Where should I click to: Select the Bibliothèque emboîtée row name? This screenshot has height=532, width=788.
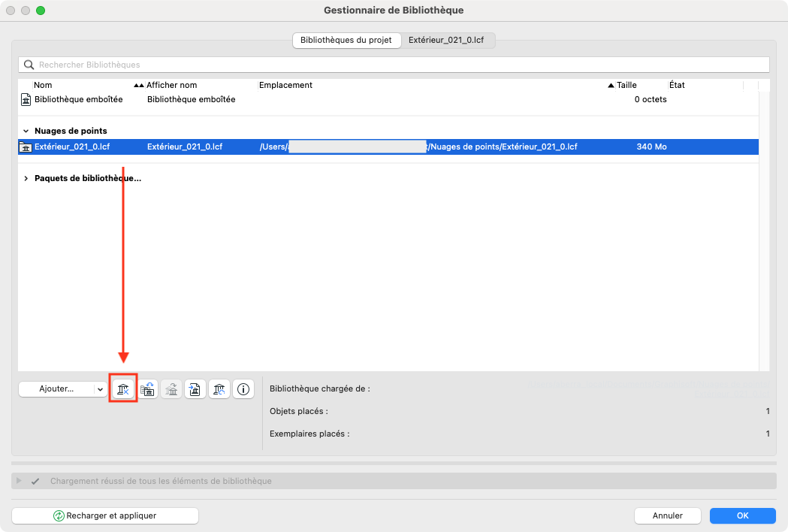click(78, 99)
